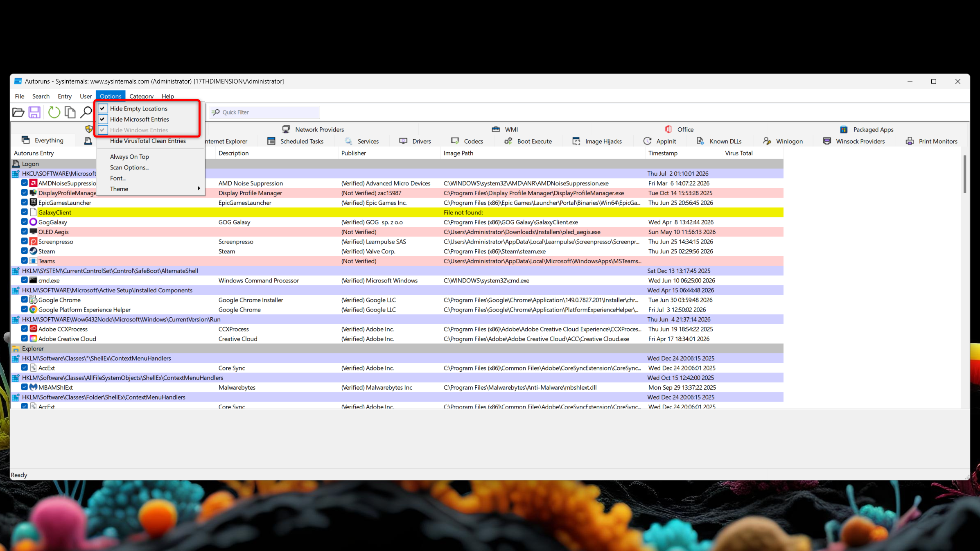Click the green Refresh toolbar icon
This screenshot has width=980, height=551.
point(54,112)
